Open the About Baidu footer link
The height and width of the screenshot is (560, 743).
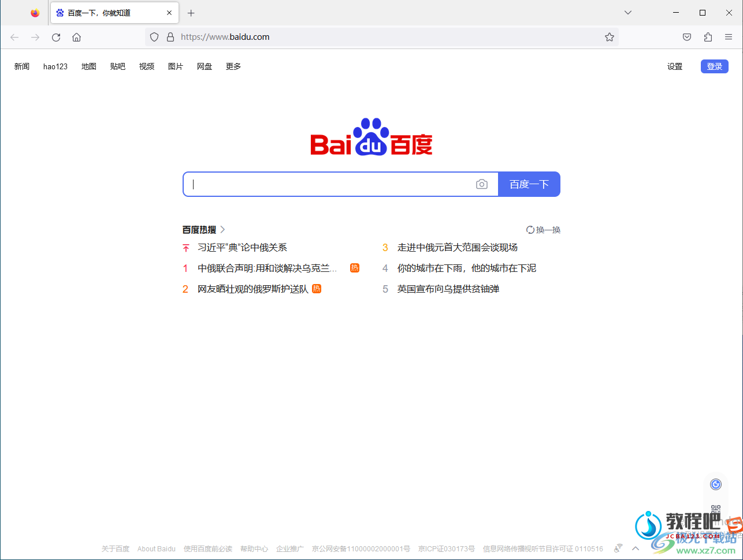[x=157, y=549]
